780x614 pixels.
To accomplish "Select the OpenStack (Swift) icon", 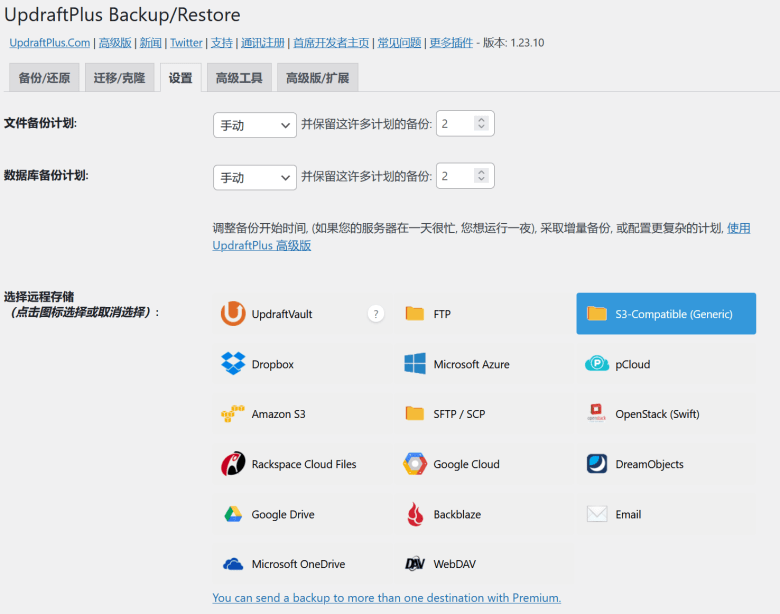I will tap(596, 413).
